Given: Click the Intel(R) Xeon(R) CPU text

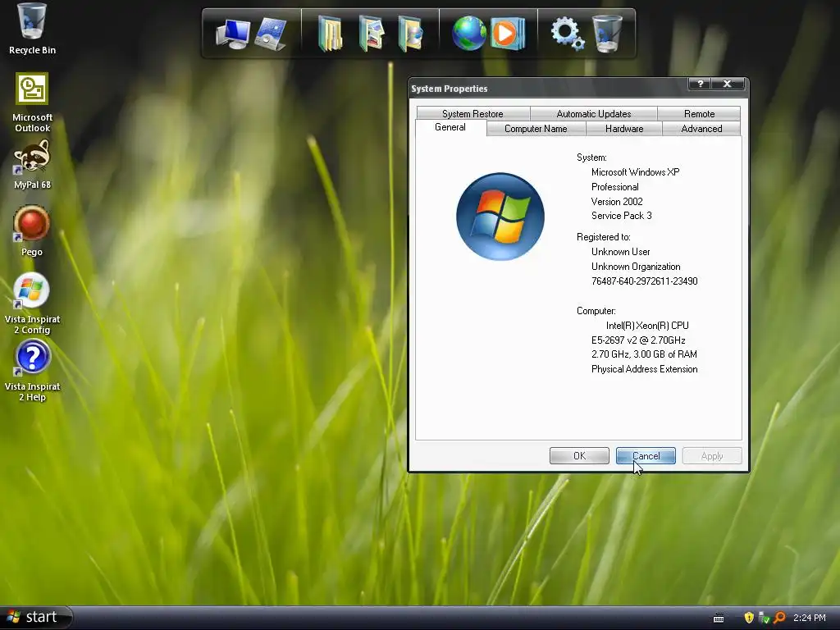Looking at the screenshot, I should [x=647, y=325].
